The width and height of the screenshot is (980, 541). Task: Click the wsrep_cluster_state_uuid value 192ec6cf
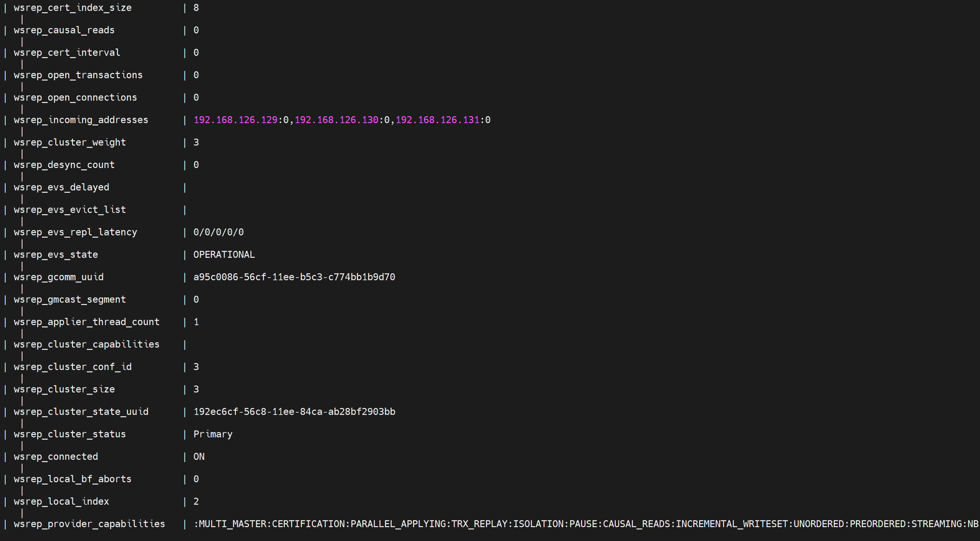click(294, 412)
